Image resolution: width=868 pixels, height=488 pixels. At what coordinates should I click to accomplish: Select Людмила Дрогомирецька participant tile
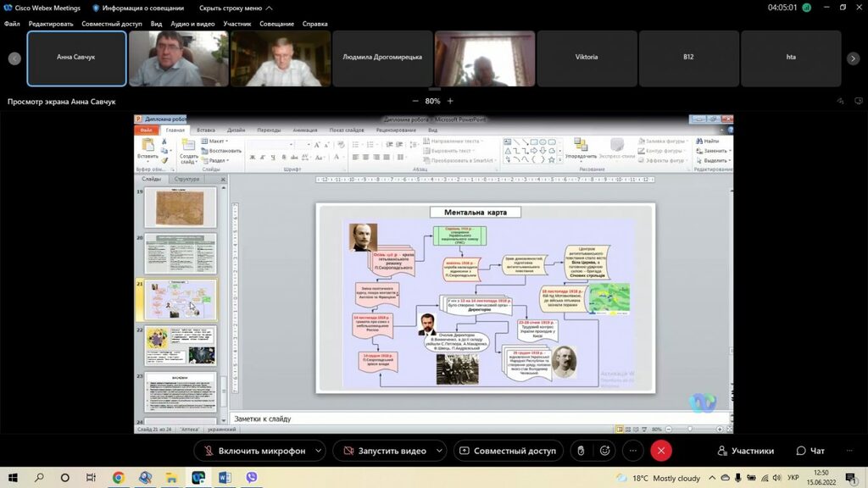[x=382, y=58]
